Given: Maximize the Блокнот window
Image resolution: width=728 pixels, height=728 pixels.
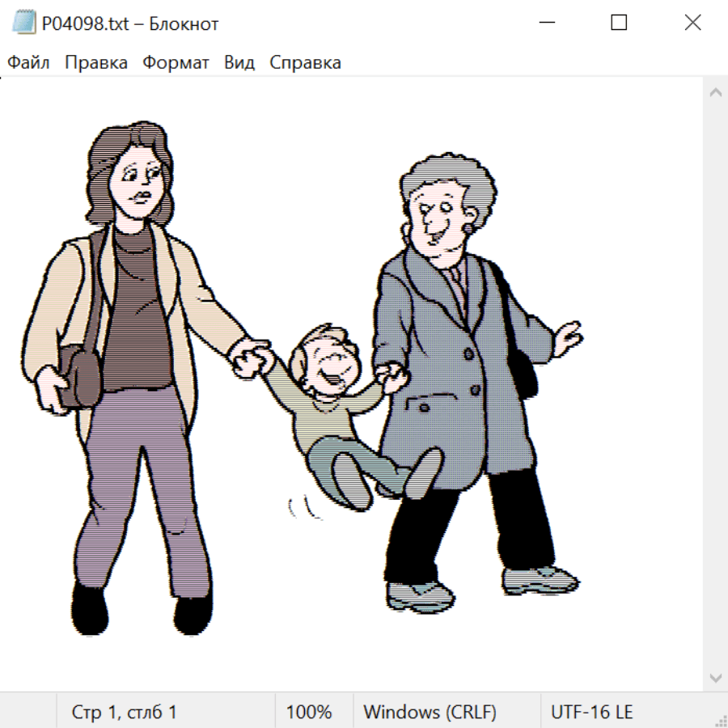Looking at the screenshot, I should pos(619,23).
